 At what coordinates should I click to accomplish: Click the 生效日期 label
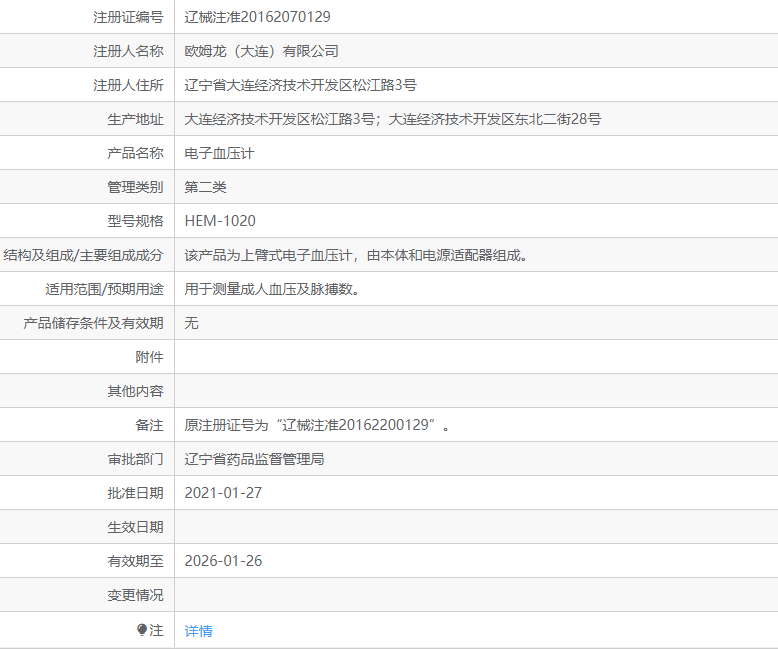[135, 527]
